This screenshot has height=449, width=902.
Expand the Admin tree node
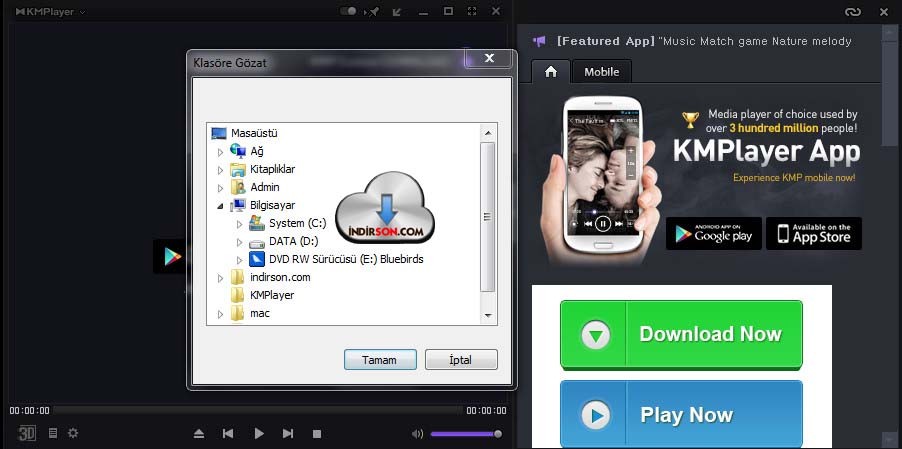(x=220, y=187)
